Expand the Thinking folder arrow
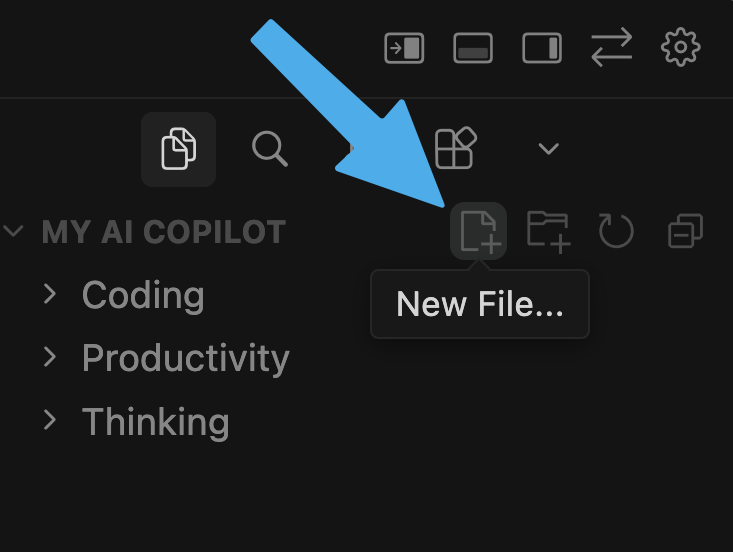This screenshot has height=552, width=733. (50, 421)
